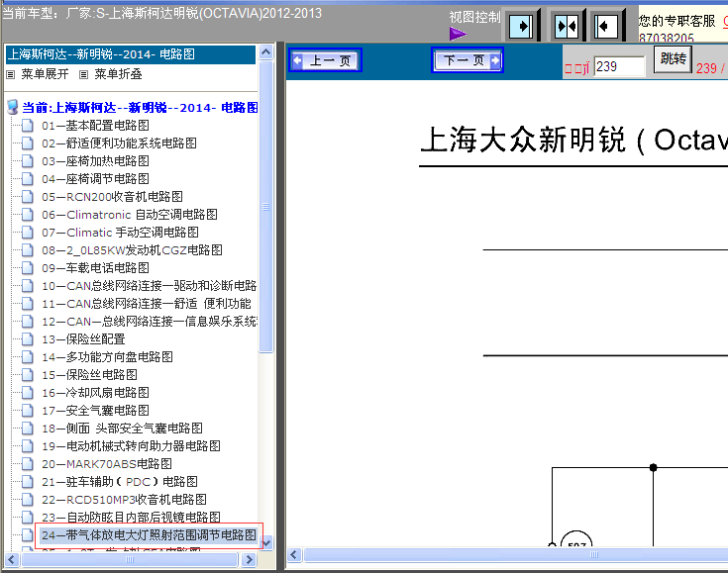Screen dimensions: 728x573
Task: Click the icon beside 菜单折叠
Action: point(83,74)
